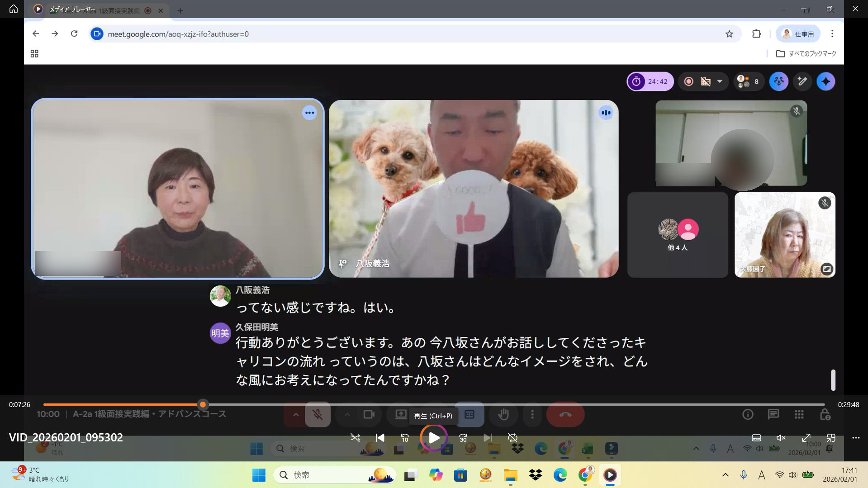
Task: Switch to the mini player view
Action: 831,438
